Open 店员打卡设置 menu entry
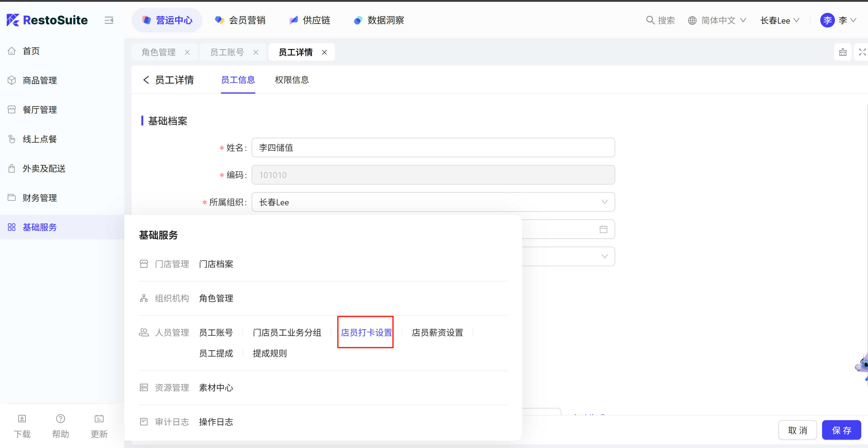 tap(366, 332)
